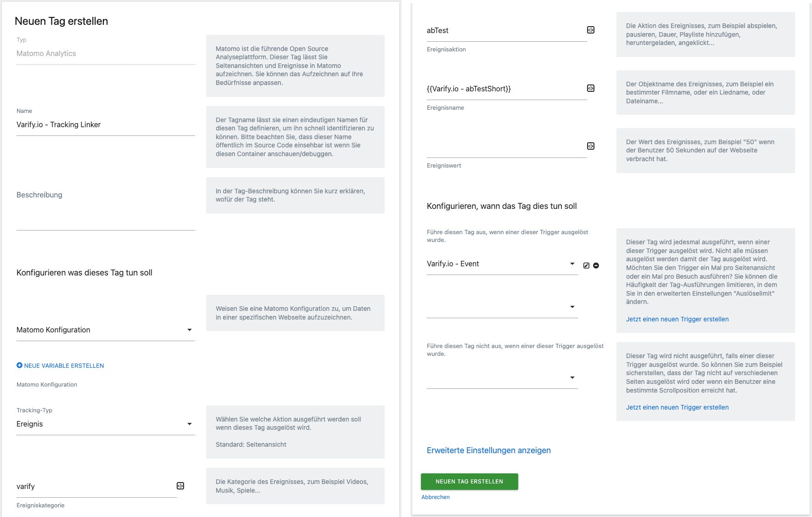The width and height of the screenshot is (812, 517).
Task: Focus the Name field Varify.io - Tracking Linker
Action: 106,125
